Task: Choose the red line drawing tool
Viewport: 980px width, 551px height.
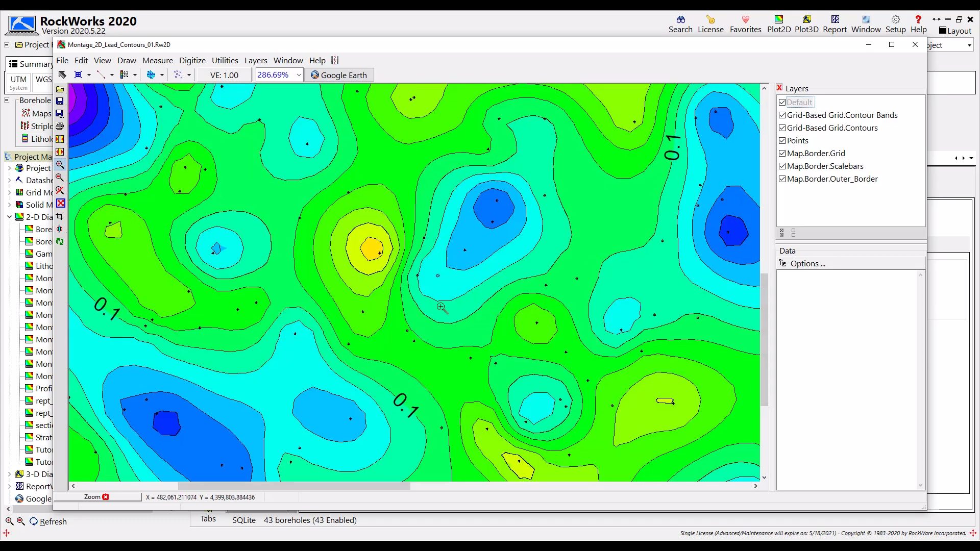Action: 101,75
